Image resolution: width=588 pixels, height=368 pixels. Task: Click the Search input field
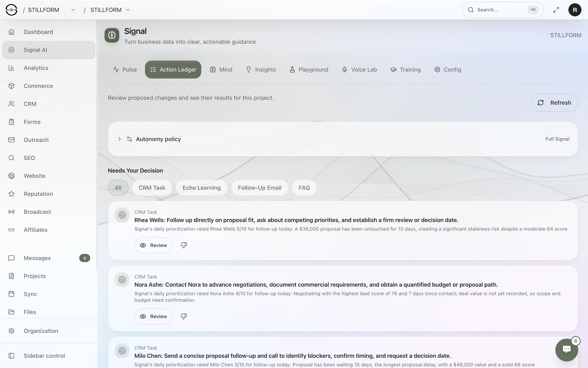(x=503, y=10)
